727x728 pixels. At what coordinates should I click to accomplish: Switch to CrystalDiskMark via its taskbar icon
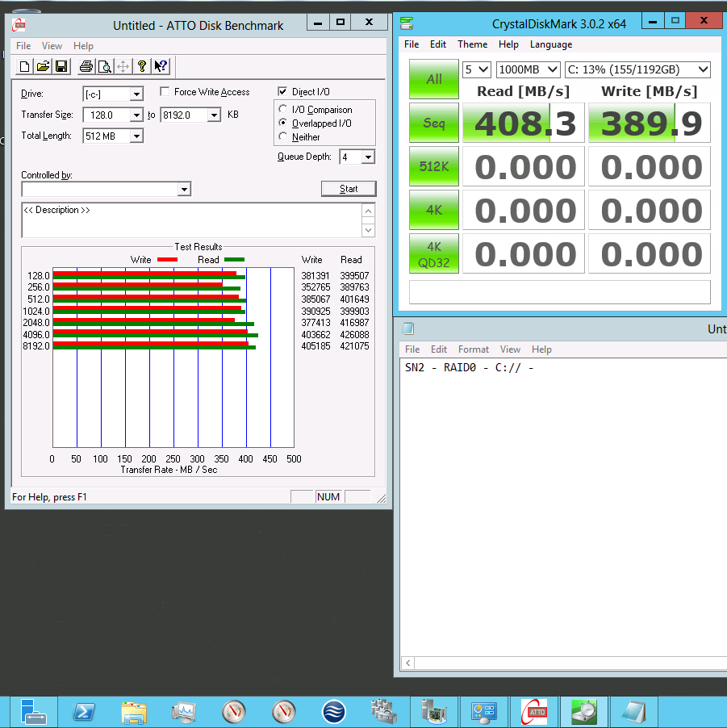[x=584, y=711]
